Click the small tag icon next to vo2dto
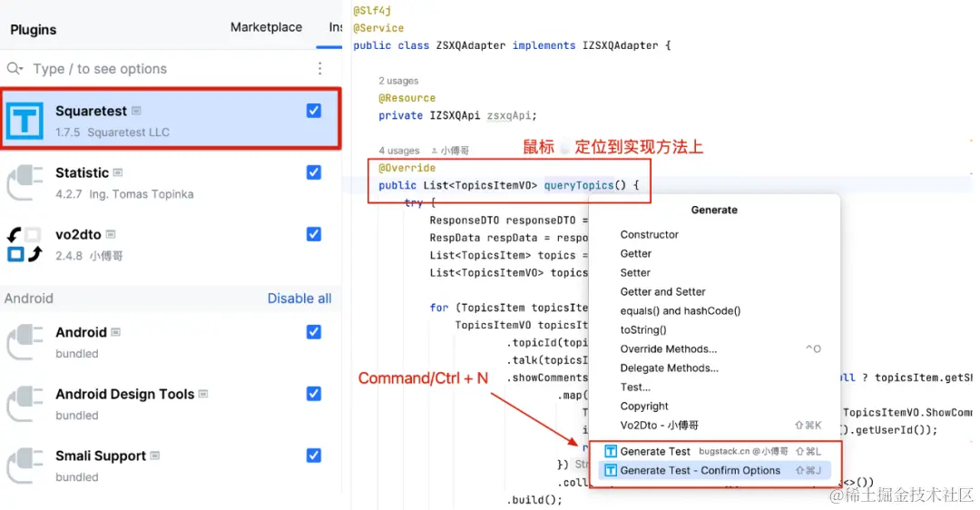980x510 pixels. pos(111,234)
